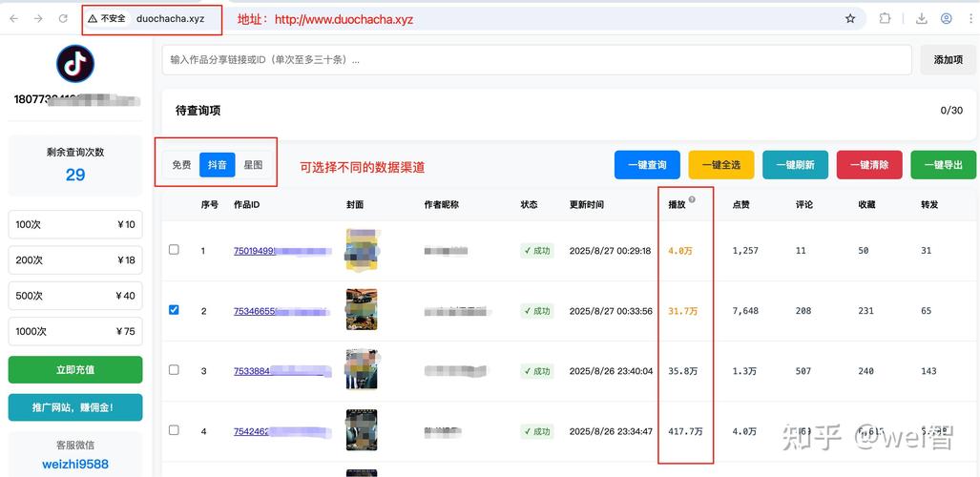
Task: Check the checkbox for row 1
Action: click(174, 250)
